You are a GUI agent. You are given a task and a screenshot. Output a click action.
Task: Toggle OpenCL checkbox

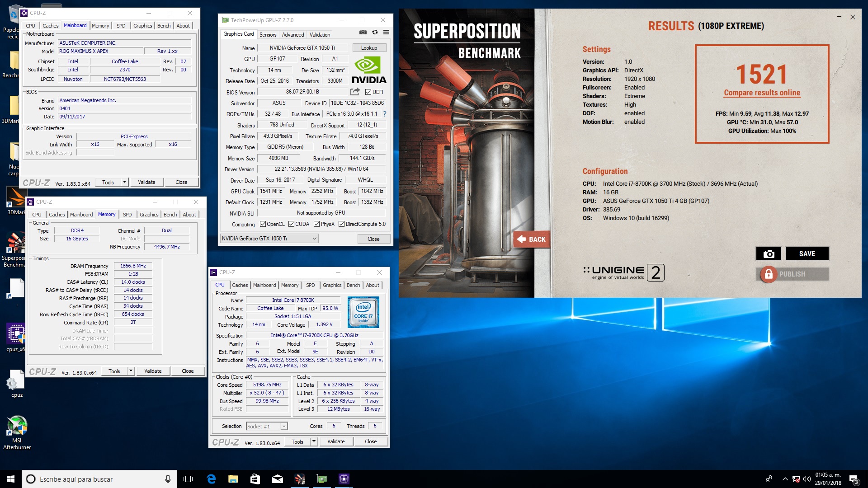point(263,224)
